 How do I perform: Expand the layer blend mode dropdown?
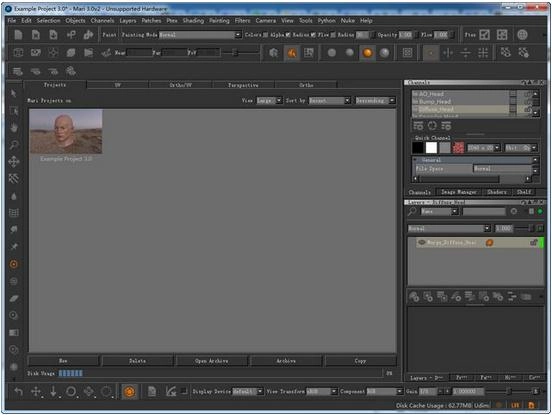449,228
